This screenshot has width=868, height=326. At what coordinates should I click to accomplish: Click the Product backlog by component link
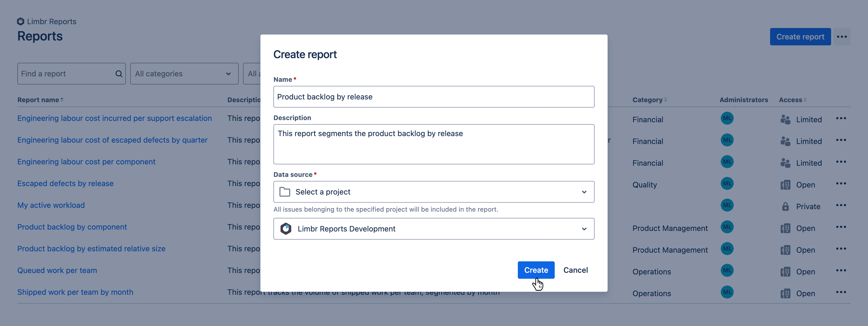point(72,227)
